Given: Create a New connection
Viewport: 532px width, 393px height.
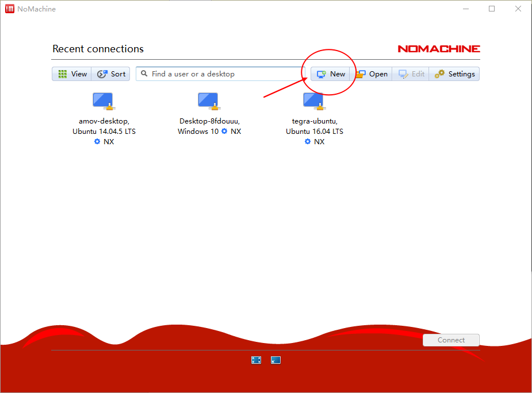Looking at the screenshot, I should coord(330,74).
